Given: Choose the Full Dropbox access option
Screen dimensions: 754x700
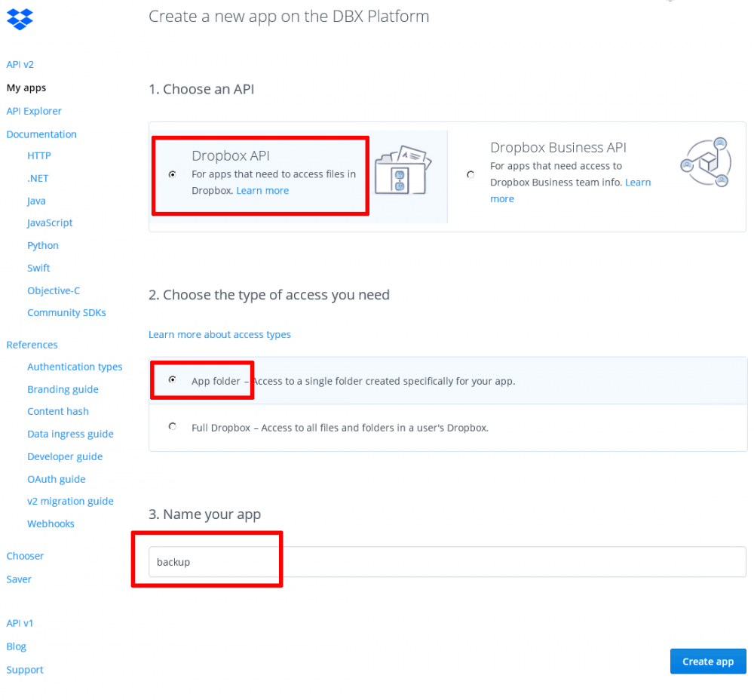Looking at the screenshot, I should (x=173, y=427).
